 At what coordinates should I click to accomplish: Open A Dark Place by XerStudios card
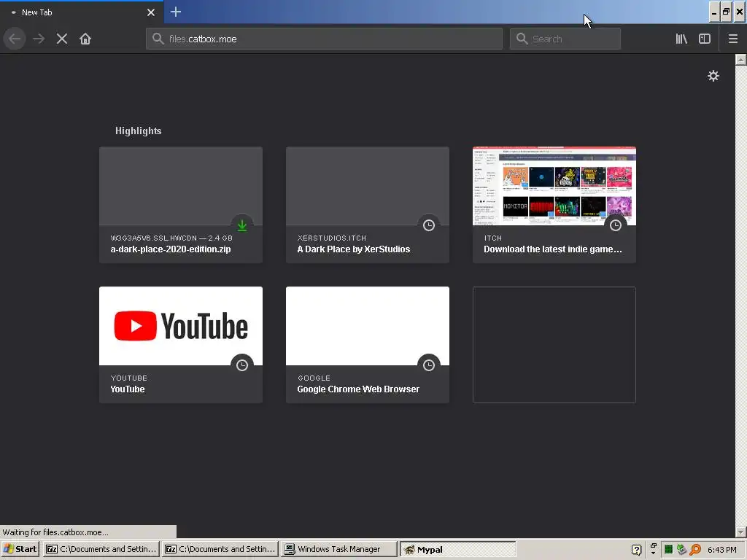pyautogui.click(x=368, y=205)
